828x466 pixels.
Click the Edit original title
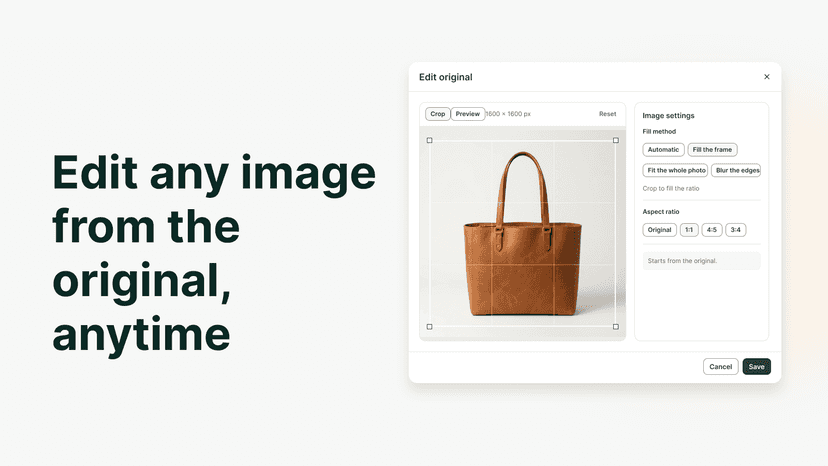(446, 77)
